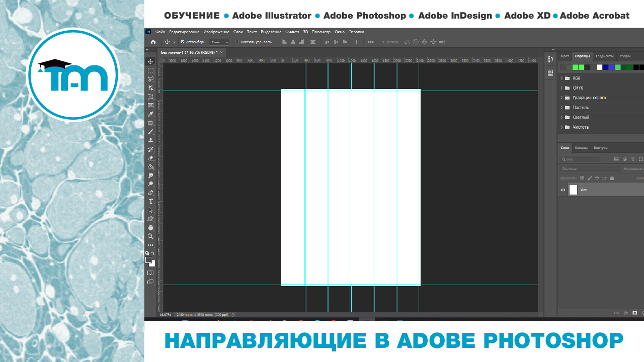Toggle lock all padlock icon
Screen dimensions: 644x362
coord(612,178)
